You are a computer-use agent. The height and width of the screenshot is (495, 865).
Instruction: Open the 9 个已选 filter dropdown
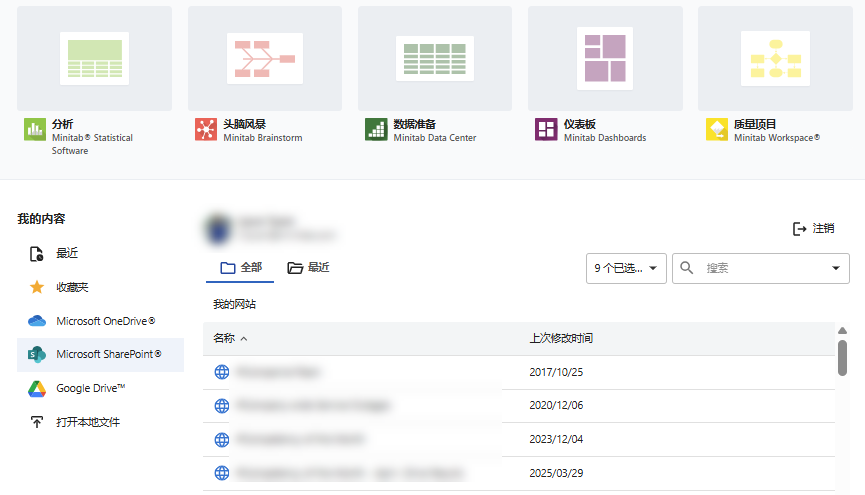pos(626,268)
